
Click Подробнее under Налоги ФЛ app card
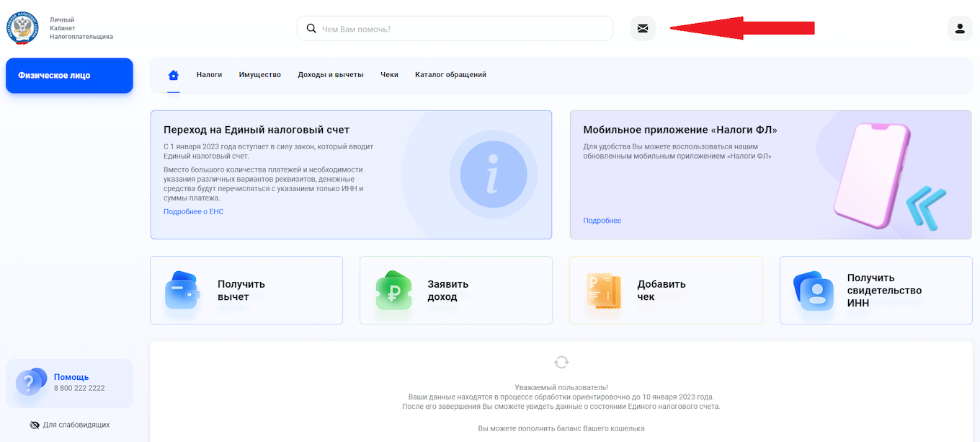coord(602,220)
